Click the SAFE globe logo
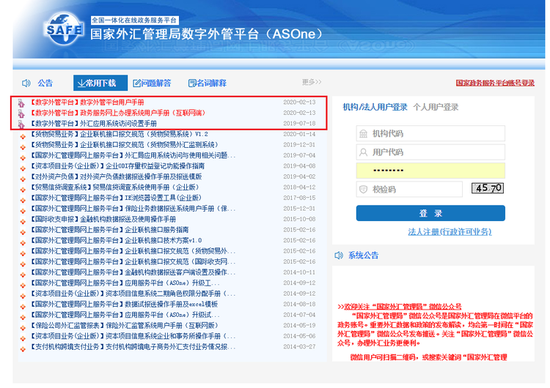The width and height of the screenshot is (550, 388). point(64,29)
